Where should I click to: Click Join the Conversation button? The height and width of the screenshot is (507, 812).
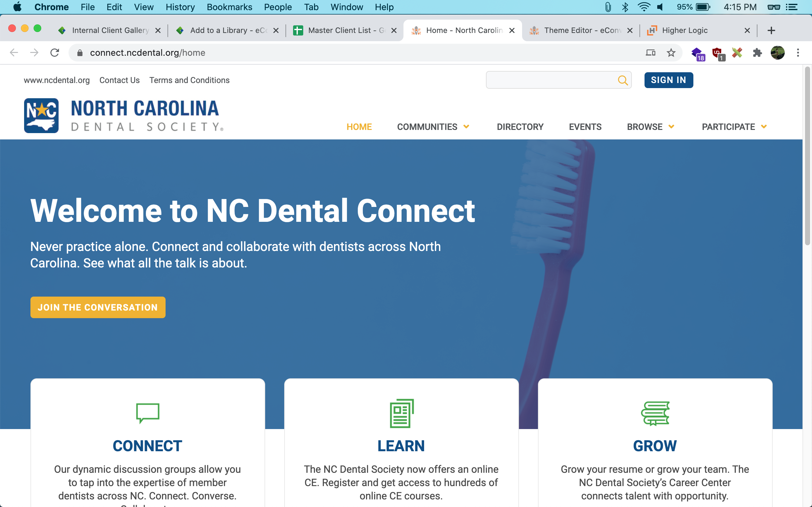point(98,307)
